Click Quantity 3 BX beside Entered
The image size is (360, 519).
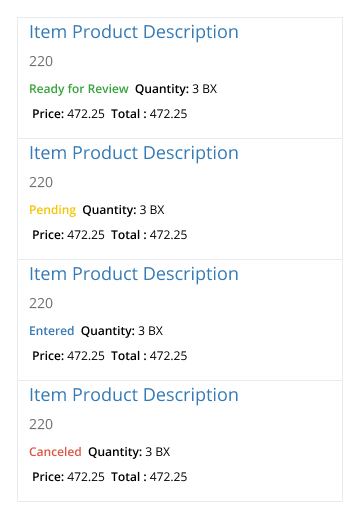[122, 331]
